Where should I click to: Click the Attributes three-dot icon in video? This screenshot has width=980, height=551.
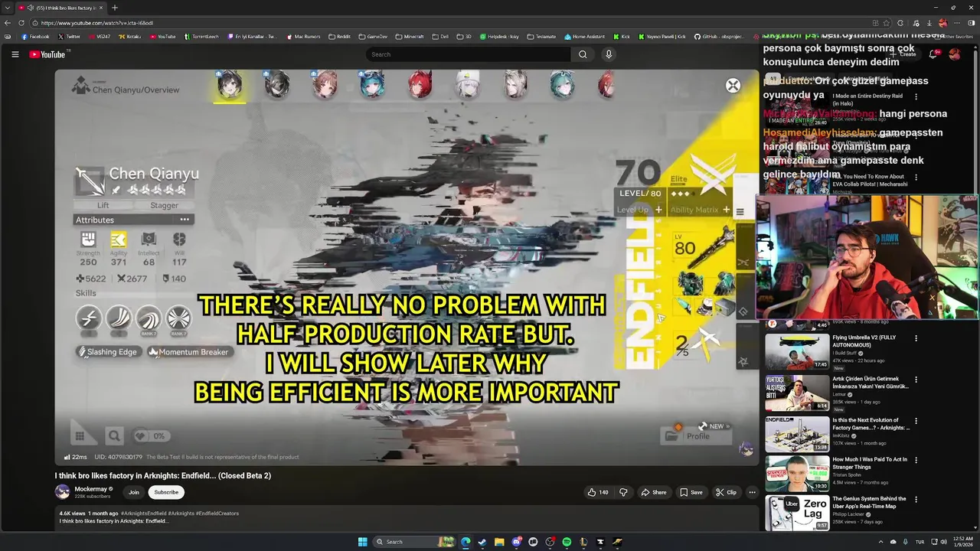[x=185, y=220]
